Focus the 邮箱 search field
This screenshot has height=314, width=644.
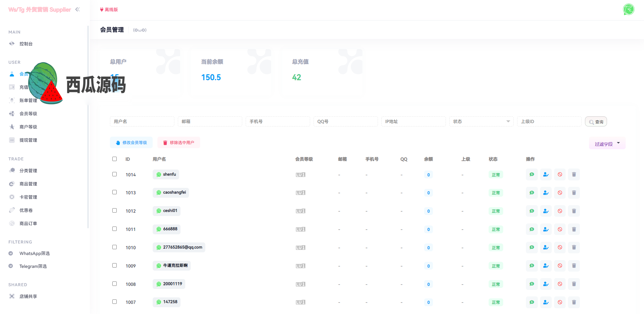coord(210,121)
